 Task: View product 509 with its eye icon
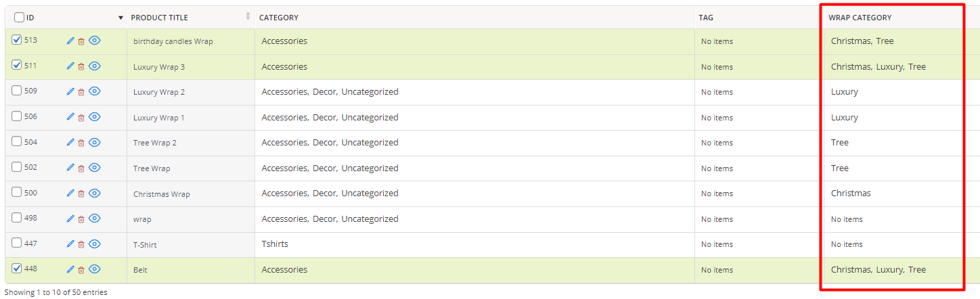click(x=95, y=91)
